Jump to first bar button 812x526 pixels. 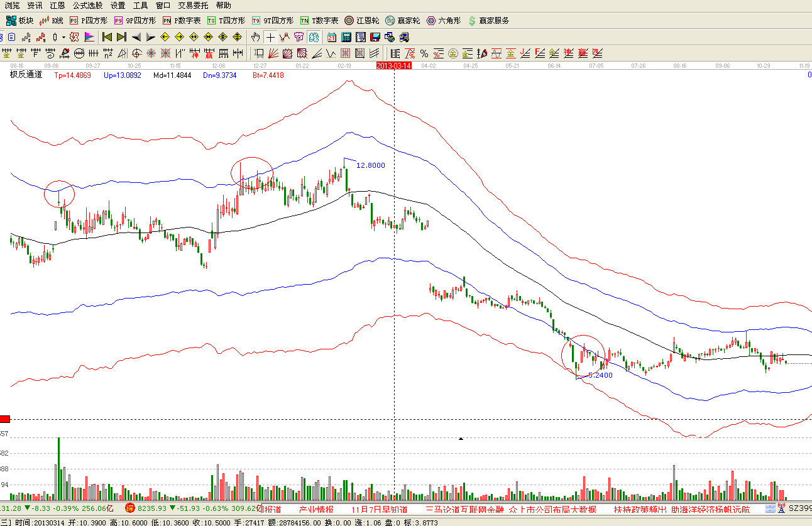[x=107, y=37]
